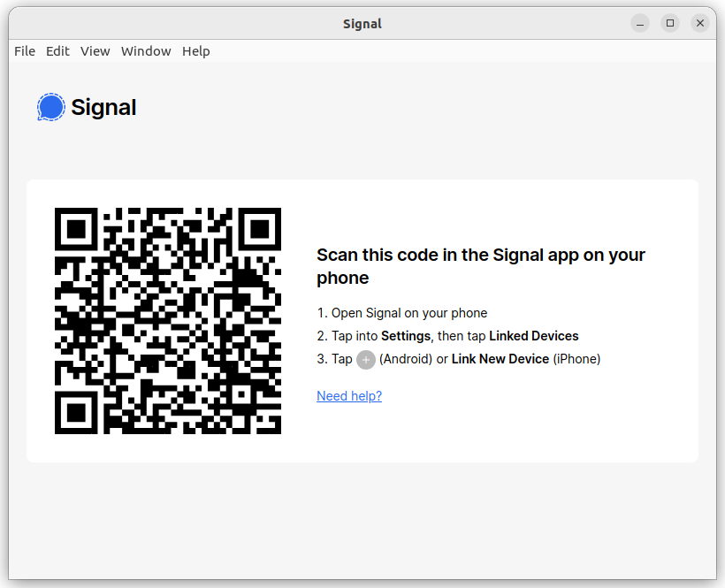Open the File menu
This screenshot has height=588, width=725.
(25, 51)
